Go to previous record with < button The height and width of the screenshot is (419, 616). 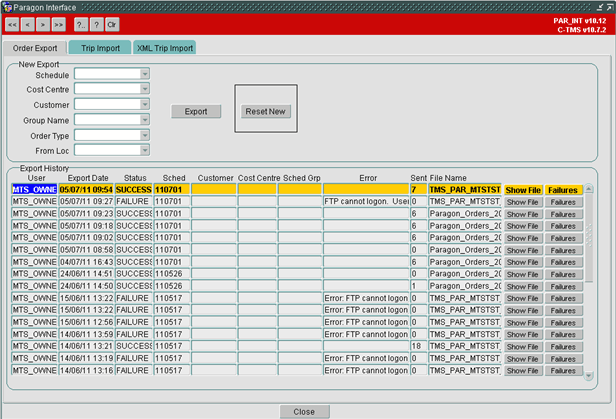(x=28, y=25)
